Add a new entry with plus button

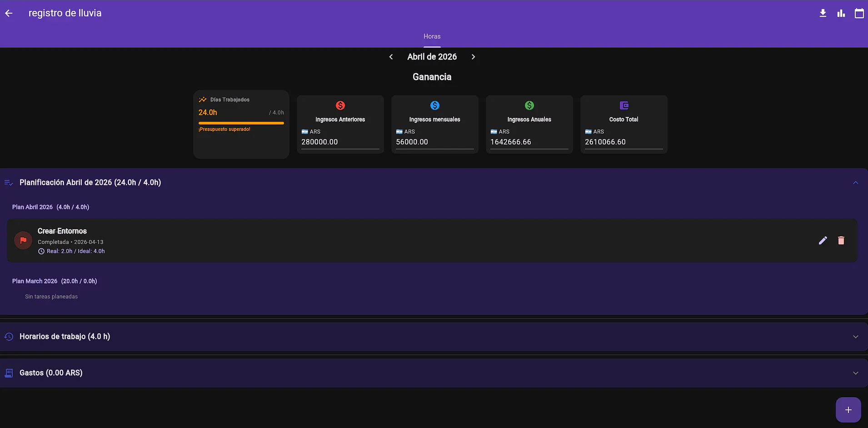tap(848, 410)
